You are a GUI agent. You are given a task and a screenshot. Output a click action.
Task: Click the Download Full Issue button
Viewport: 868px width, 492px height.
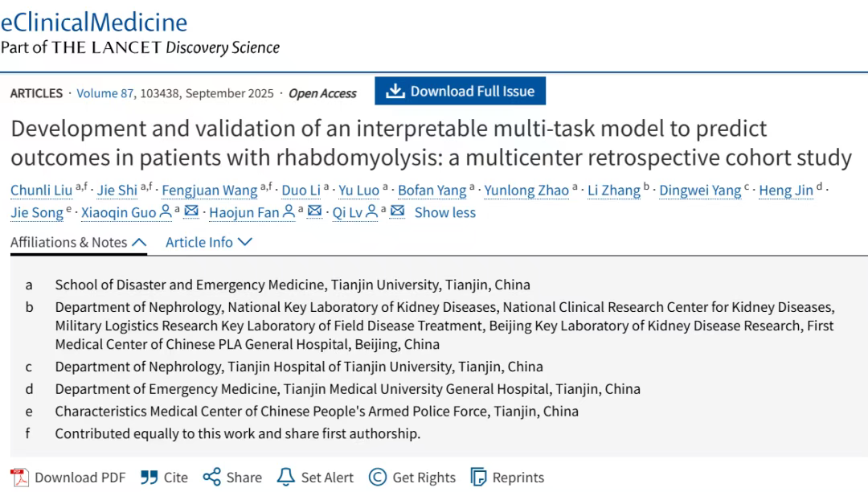(x=460, y=92)
